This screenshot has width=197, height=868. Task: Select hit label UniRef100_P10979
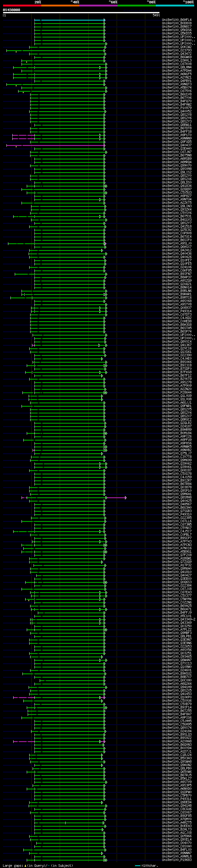[x=177, y=108]
